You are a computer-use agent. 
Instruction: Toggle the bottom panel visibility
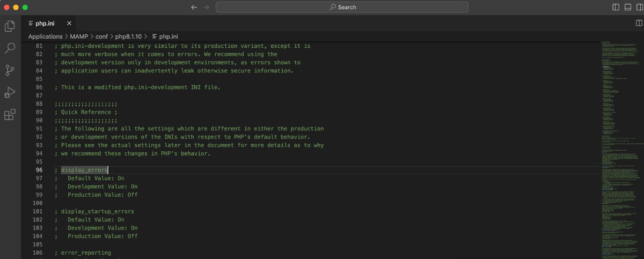(x=627, y=7)
